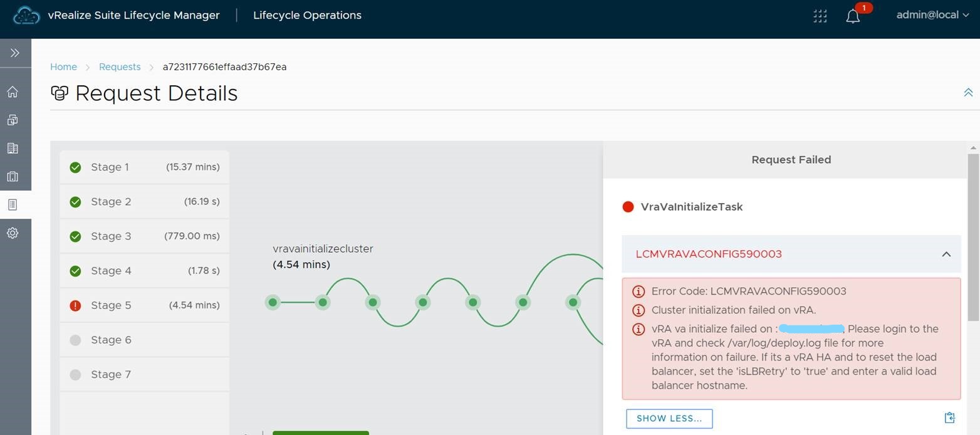Viewport: 980px width, 435px height.
Task: Click the vRealize cloud logo icon
Action: click(x=26, y=15)
